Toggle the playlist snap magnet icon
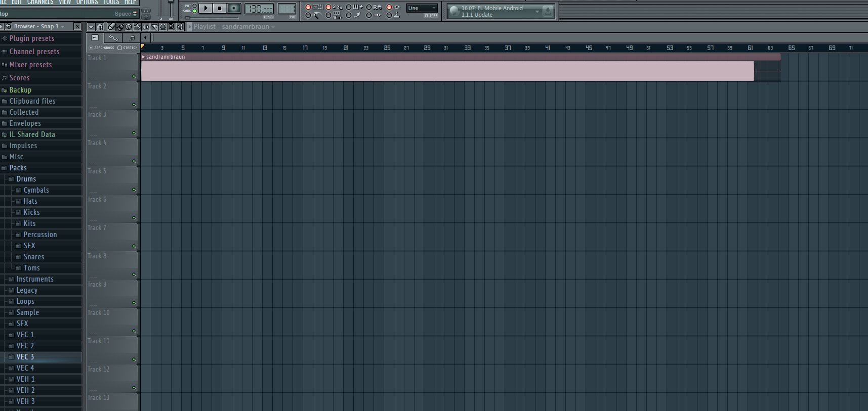Screen dimensions: 868x411 point(100,27)
